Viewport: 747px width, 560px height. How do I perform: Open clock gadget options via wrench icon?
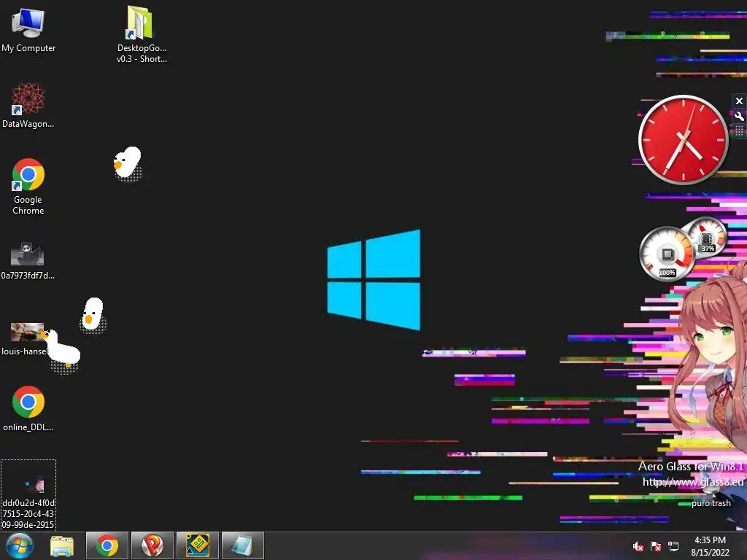click(740, 116)
